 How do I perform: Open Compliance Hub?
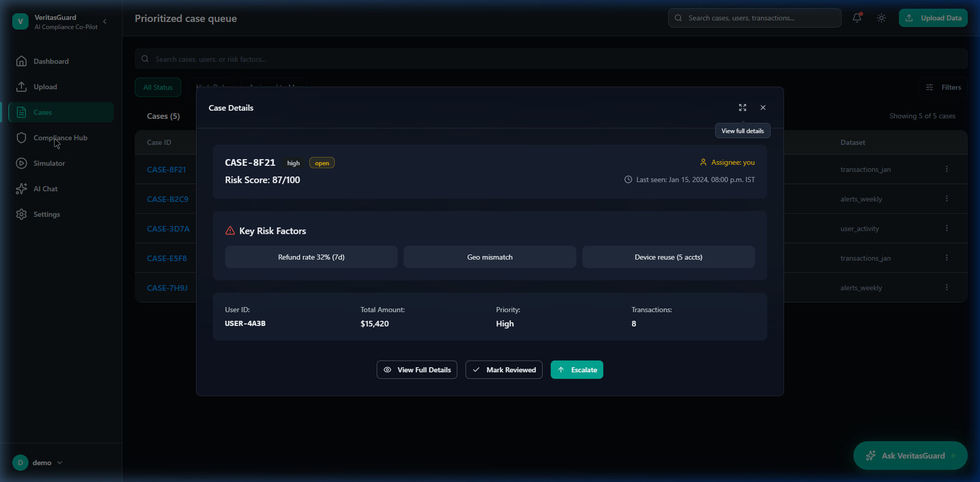(x=60, y=138)
